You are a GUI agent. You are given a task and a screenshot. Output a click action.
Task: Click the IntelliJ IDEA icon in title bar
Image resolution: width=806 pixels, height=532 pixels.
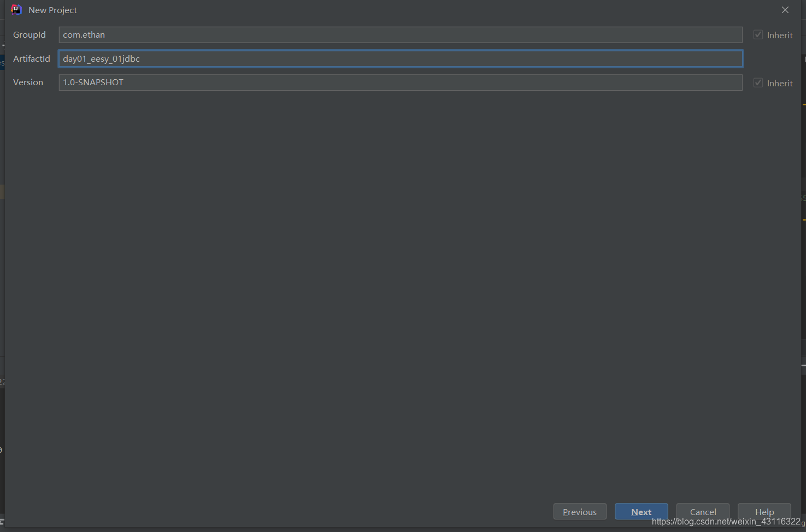coord(16,10)
